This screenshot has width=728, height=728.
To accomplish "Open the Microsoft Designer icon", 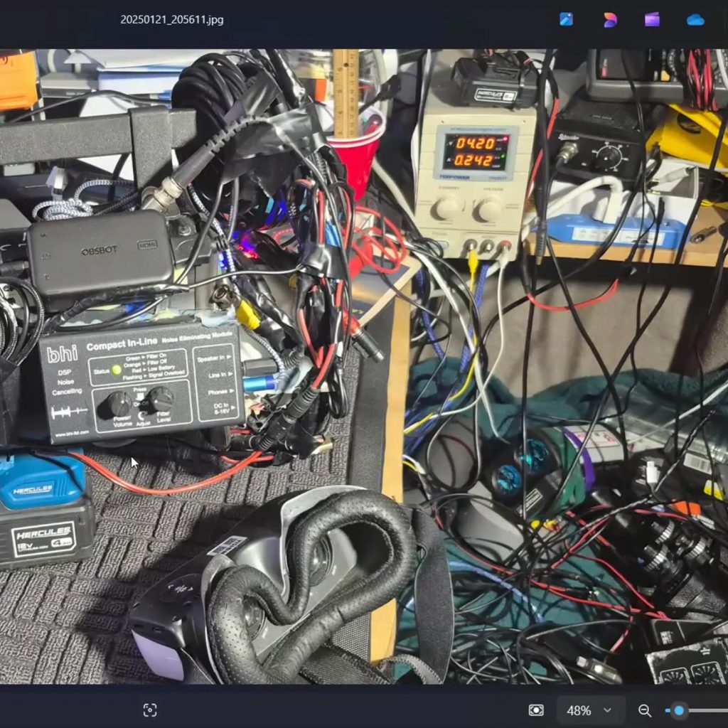I will click(609, 19).
